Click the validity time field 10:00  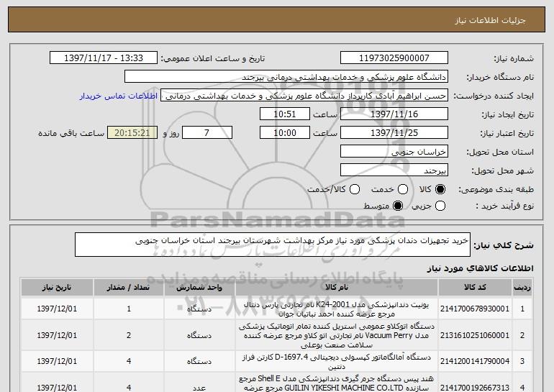click(x=285, y=133)
